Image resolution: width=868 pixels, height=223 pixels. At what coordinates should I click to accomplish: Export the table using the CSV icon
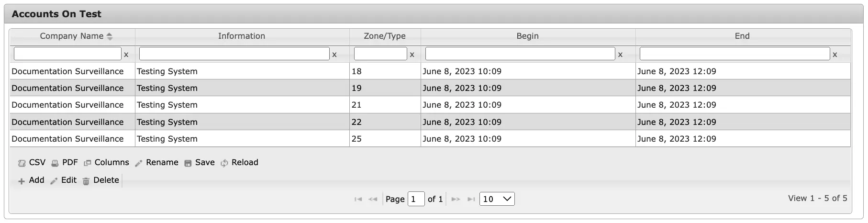22,163
